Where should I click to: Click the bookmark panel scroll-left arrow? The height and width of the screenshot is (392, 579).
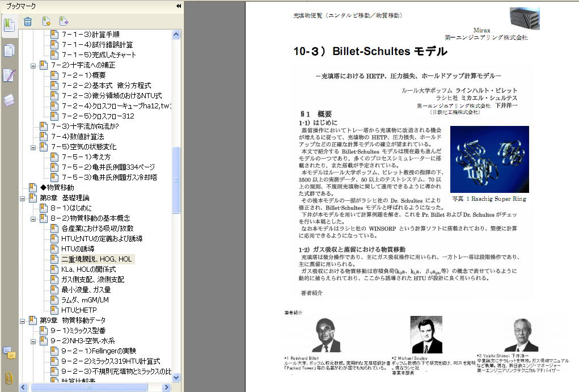pyautogui.click(x=23, y=387)
